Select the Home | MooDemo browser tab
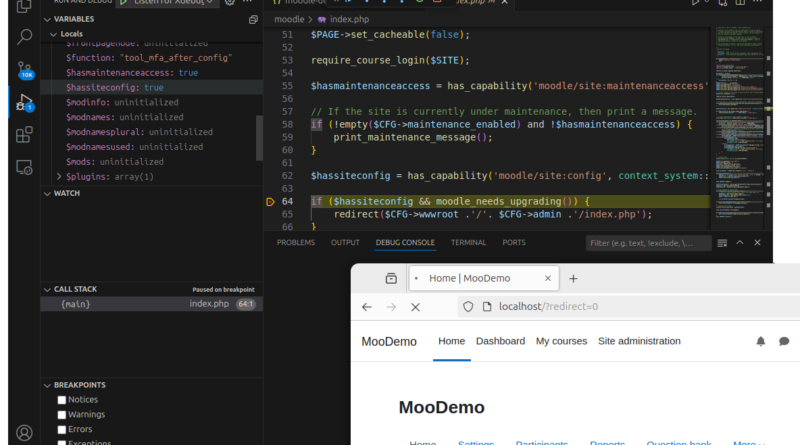Image resolution: width=800 pixels, height=445 pixels. click(484, 278)
